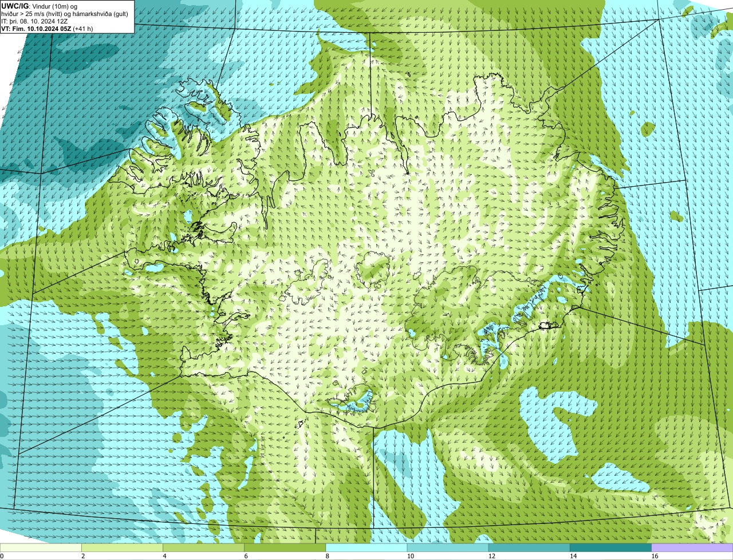Click the '16' label on the scale
The width and height of the screenshot is (733, 560).
(655, 556)
